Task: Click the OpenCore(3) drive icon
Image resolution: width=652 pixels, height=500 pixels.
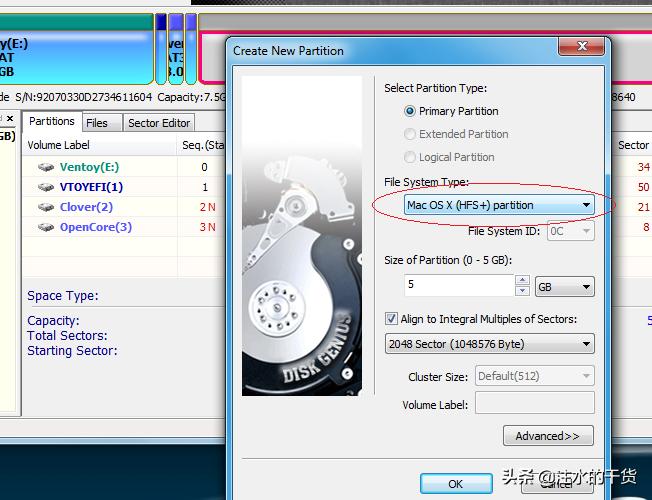Action: (x=46, y=227)
